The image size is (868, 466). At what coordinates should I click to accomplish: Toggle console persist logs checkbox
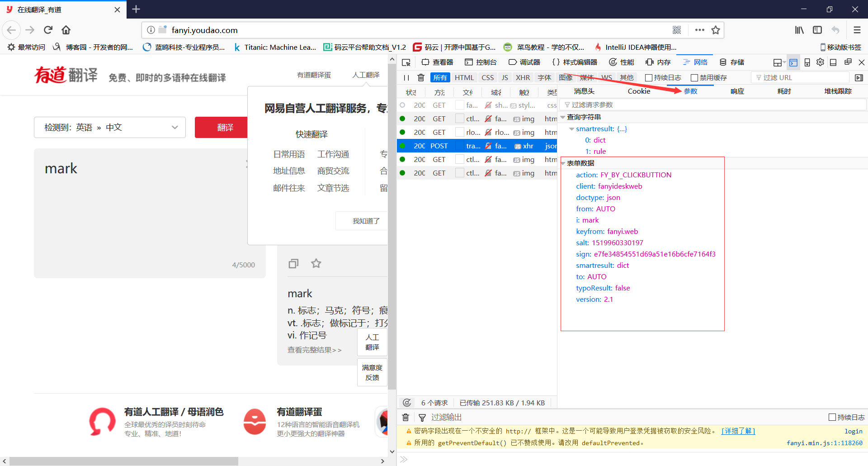click(832, 417)
